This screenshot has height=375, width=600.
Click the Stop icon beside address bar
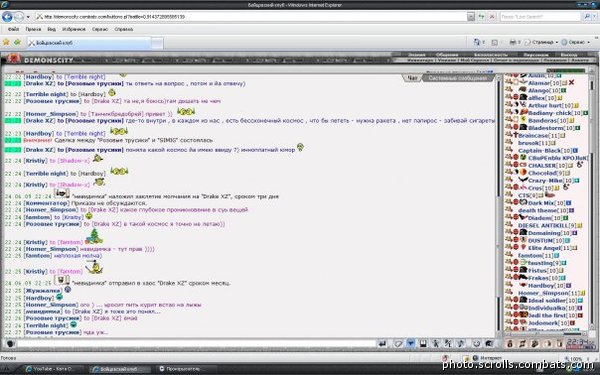tap(492, 16)
